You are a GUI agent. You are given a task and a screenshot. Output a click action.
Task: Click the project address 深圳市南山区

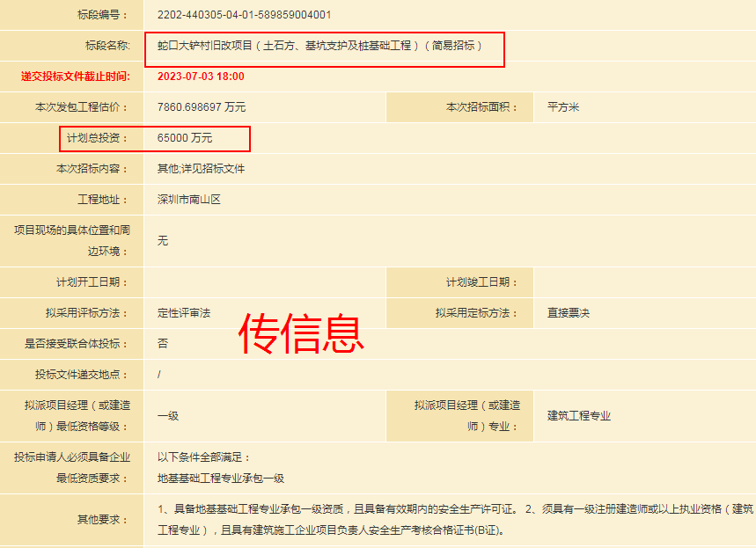point(189,200)
